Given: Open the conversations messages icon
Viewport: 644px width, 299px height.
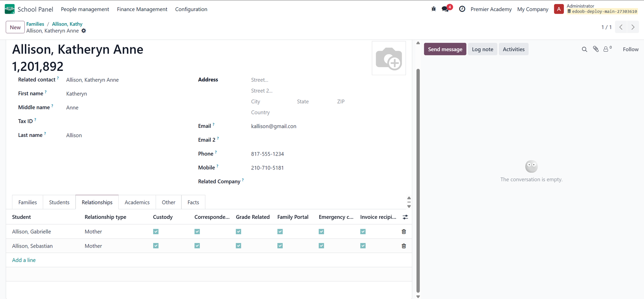Looking at the screenshot, I should [x=445, y=9].
